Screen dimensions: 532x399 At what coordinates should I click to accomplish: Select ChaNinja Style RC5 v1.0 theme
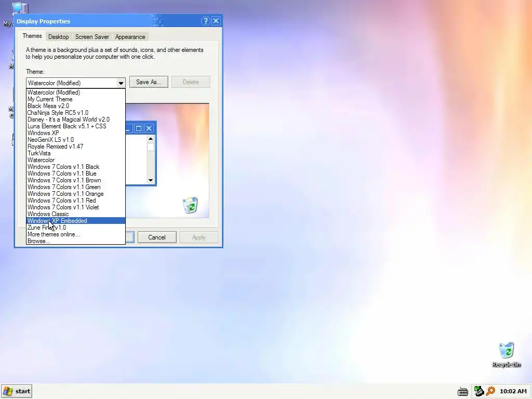tap(76, 113)
